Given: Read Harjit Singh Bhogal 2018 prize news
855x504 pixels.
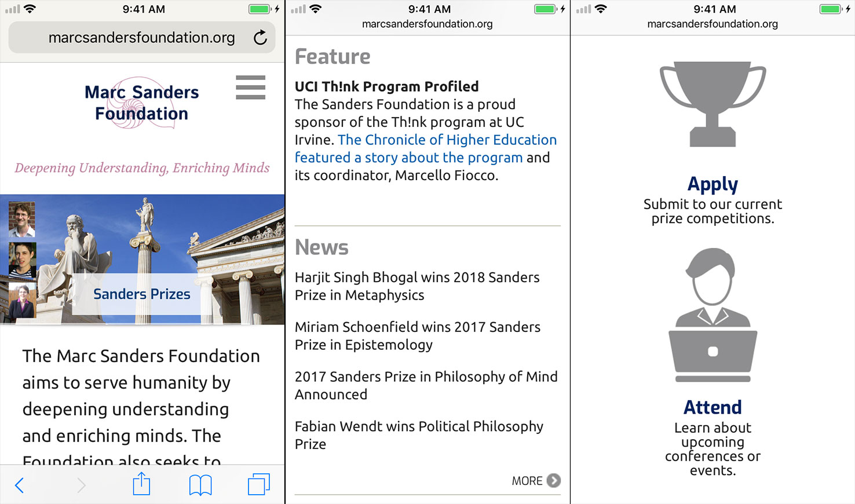Looking at the screenshot, I should pyautogui.click(x=417, y=286).
